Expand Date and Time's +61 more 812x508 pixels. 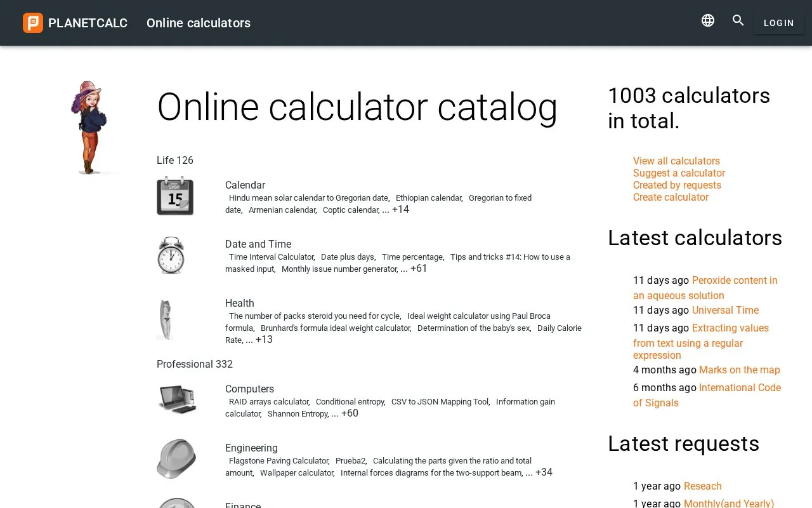click(419, 269)
